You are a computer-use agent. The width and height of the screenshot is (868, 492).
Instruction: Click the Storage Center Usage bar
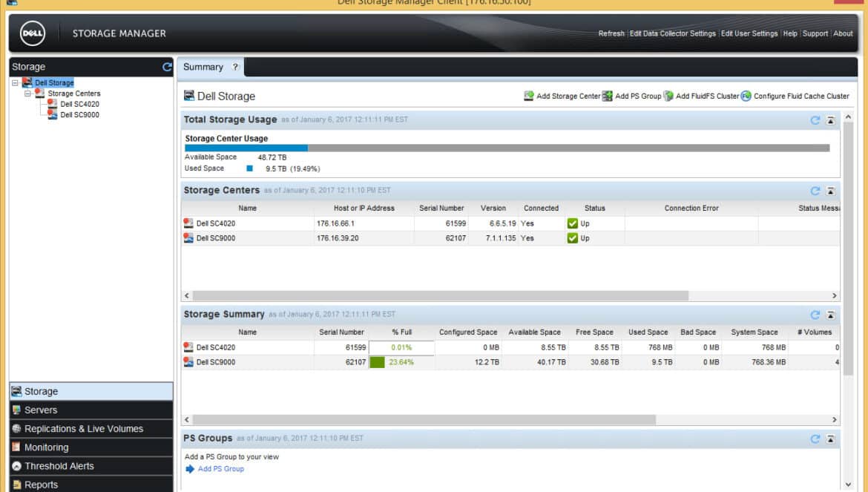tap(507, 148)
